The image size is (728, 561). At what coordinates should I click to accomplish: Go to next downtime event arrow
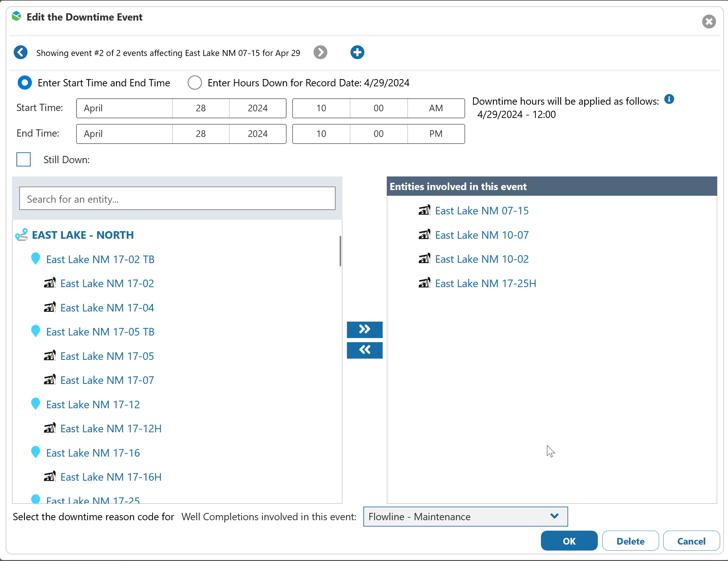click(320, 52)
